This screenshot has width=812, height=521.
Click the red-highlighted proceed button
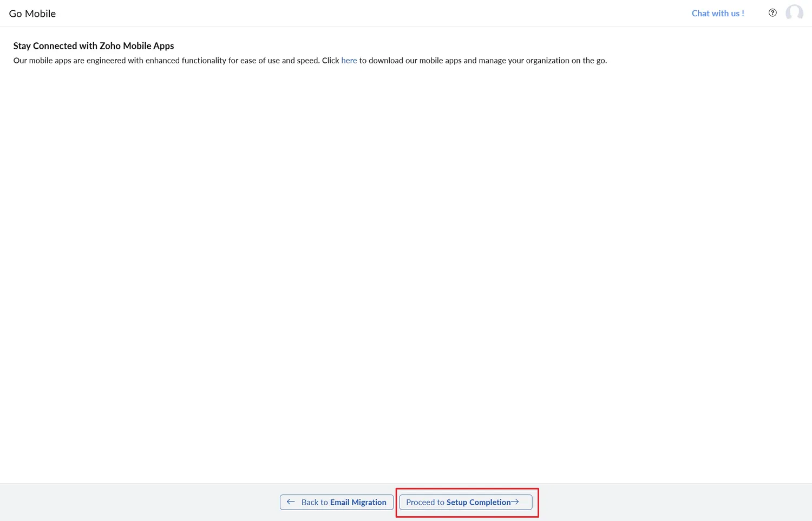click(x=466, y=502)
